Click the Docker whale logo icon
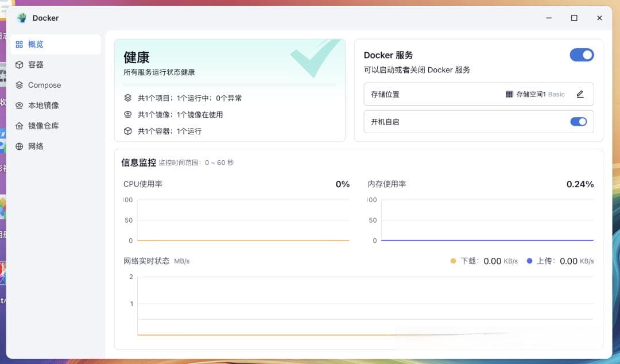This screenshot has width=620, height=364. click(22, 18)
